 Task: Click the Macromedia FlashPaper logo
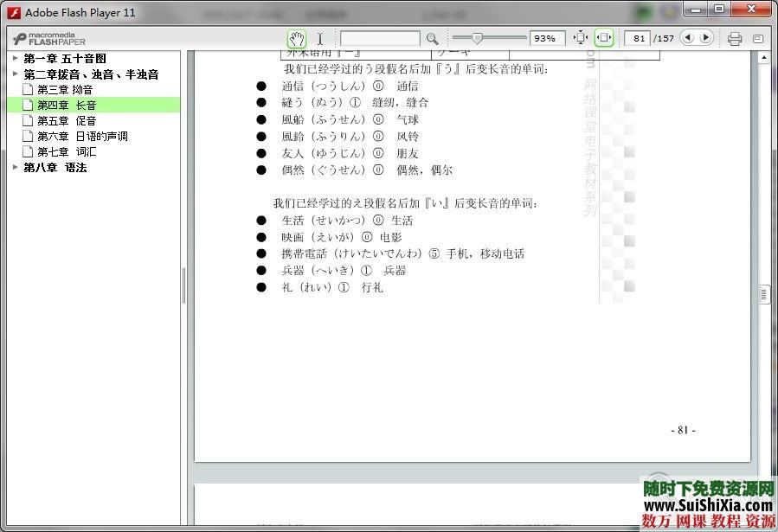(48, 38)
